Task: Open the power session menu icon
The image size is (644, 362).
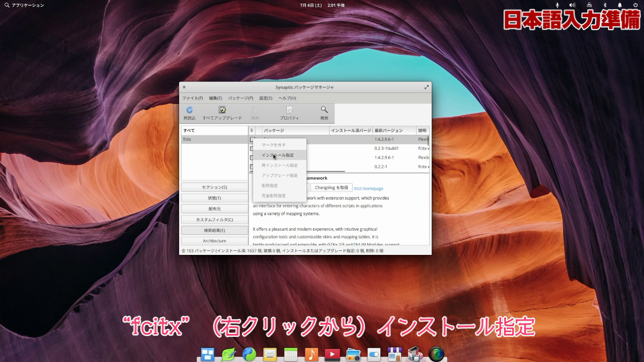Action: click(635, 5)
